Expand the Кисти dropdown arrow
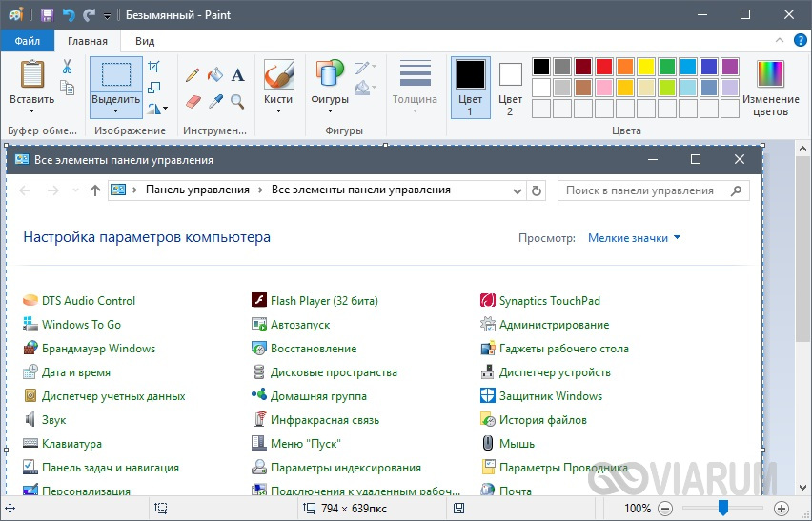The image size is (812, 521). click(x=278, y=110)
